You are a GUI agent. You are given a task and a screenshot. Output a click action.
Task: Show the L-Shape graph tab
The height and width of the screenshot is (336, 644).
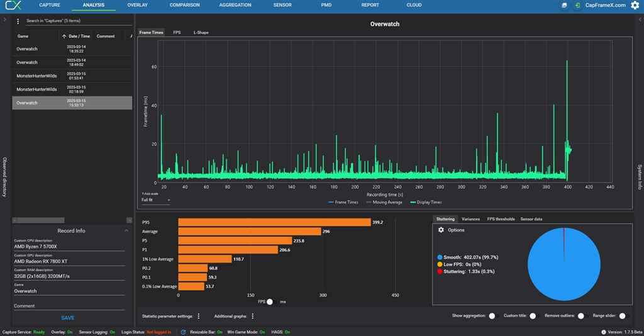201,33
